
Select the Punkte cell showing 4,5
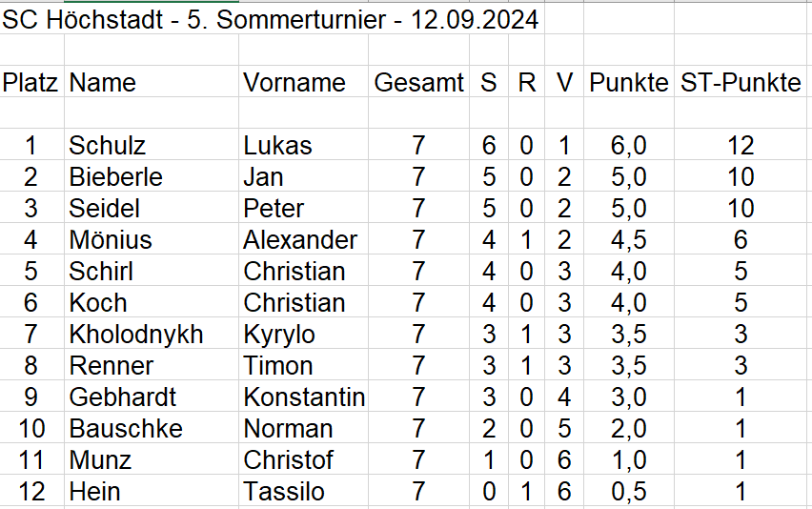point(628,240)
